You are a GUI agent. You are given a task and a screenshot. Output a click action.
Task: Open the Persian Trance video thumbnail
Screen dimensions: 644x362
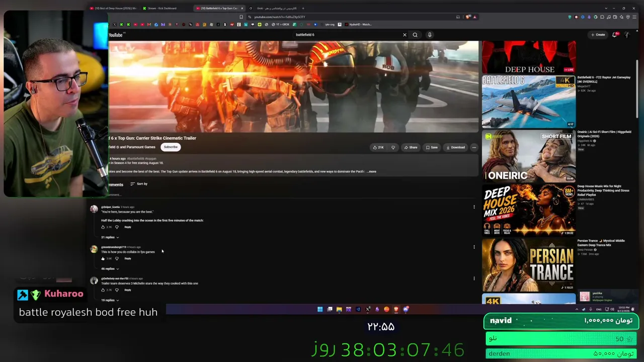[x=529, y=264]
